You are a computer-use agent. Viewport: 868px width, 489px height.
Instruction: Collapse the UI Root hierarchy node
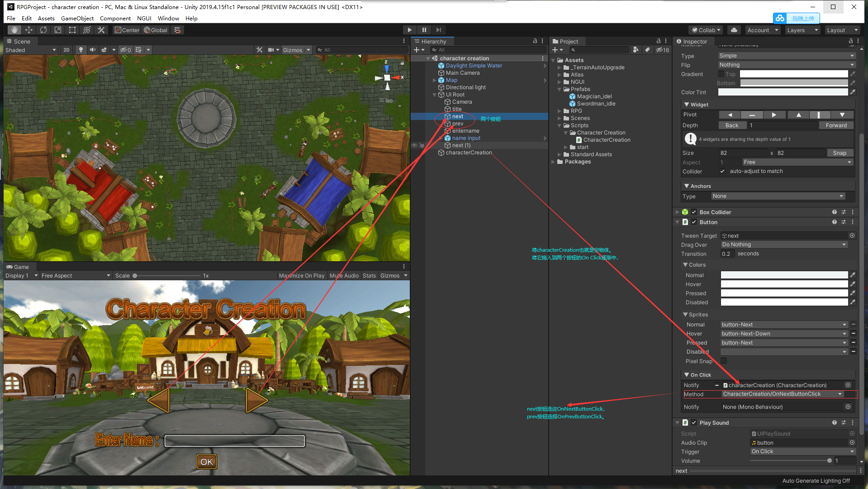point(435,95)
